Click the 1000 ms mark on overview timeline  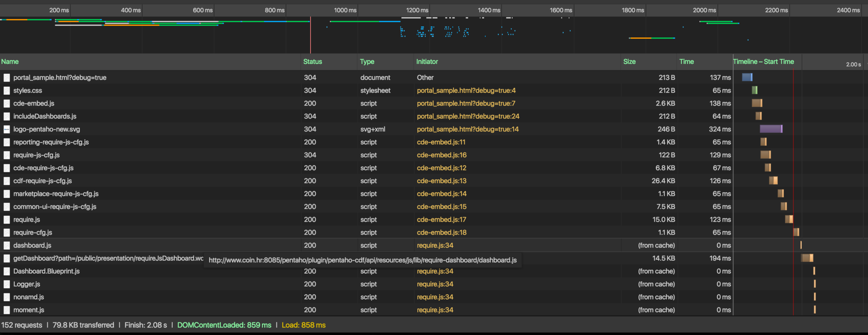click(345, 10)
